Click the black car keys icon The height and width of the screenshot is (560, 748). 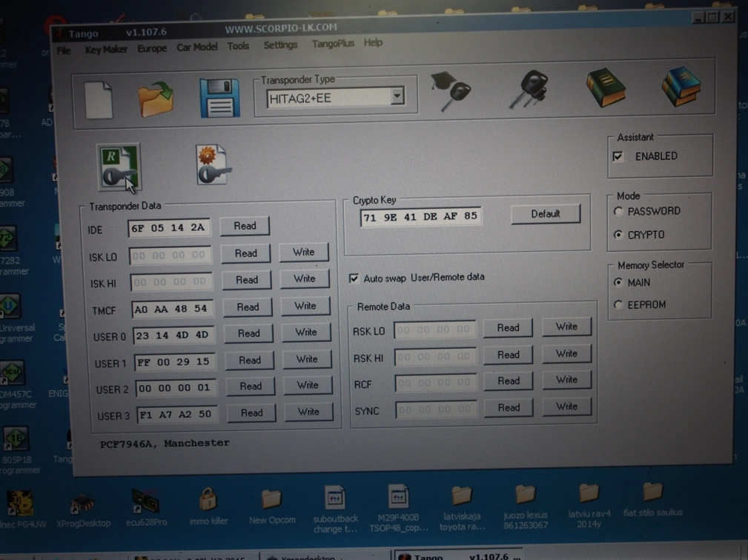pos(529,89)
